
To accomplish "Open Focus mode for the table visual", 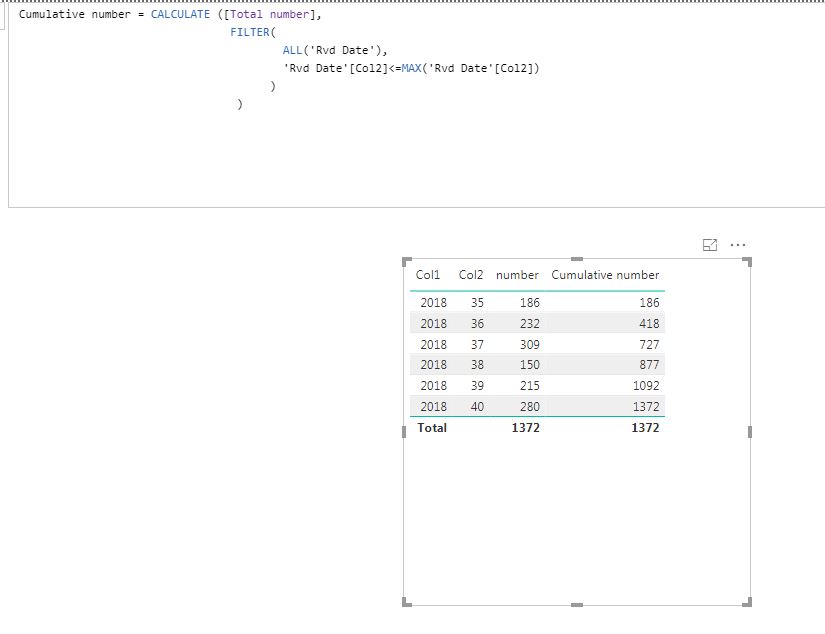I will pyautogui.click(x=710, y=245).
